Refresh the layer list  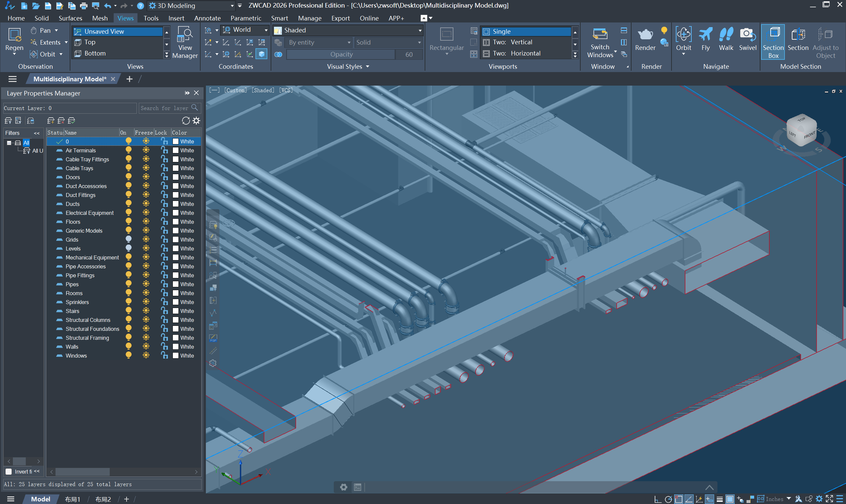(x=186, y=121)
